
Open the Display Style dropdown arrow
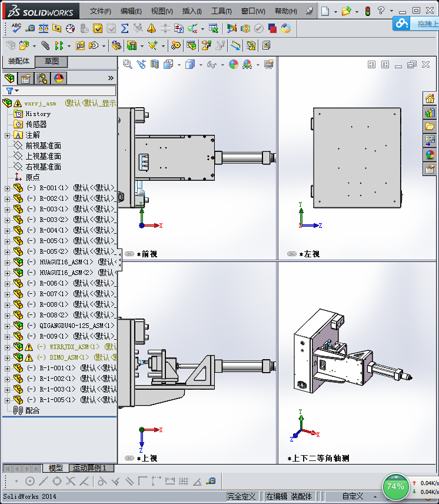(x=201, y=65)
